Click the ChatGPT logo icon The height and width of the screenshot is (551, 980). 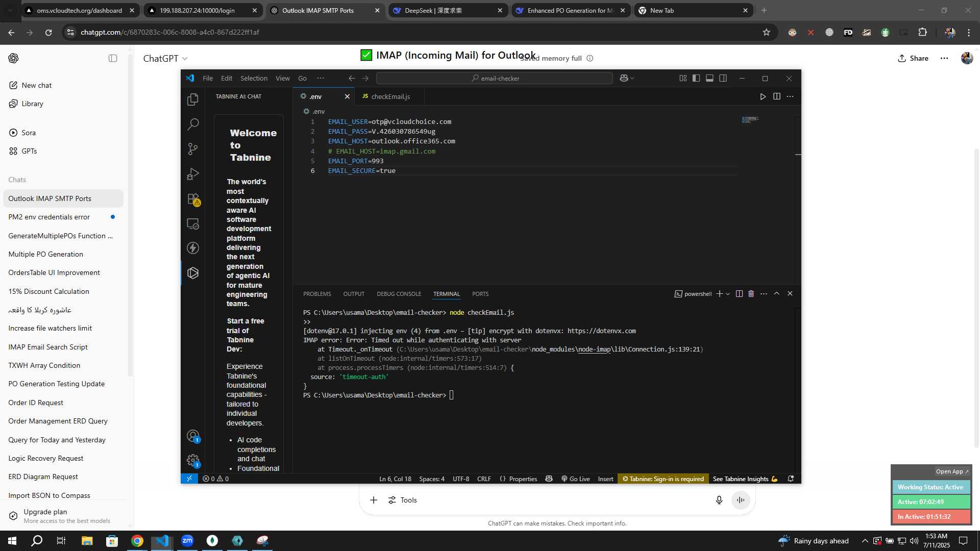14,58
